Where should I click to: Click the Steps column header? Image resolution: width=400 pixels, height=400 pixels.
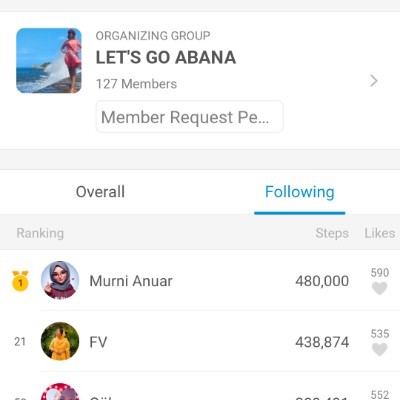(332, 233)
